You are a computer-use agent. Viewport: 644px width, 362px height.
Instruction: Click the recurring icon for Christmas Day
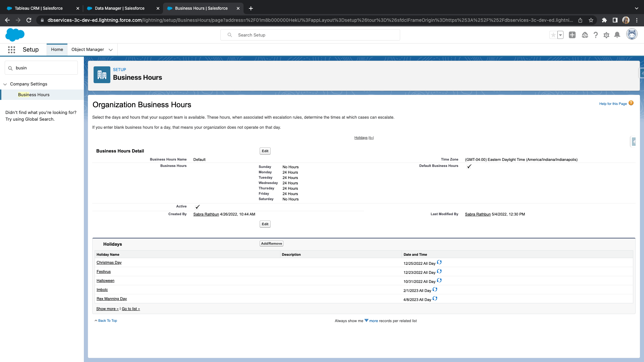coord(439,262)
